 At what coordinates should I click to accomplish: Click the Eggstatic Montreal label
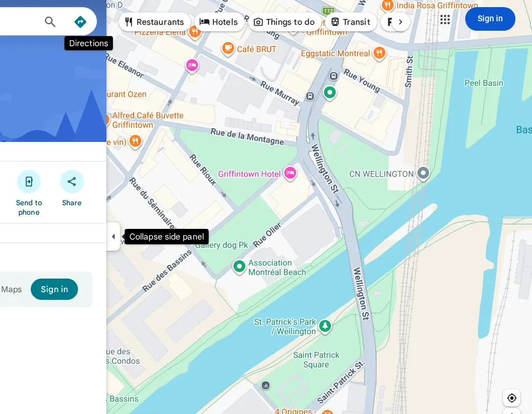click(335, 54)
